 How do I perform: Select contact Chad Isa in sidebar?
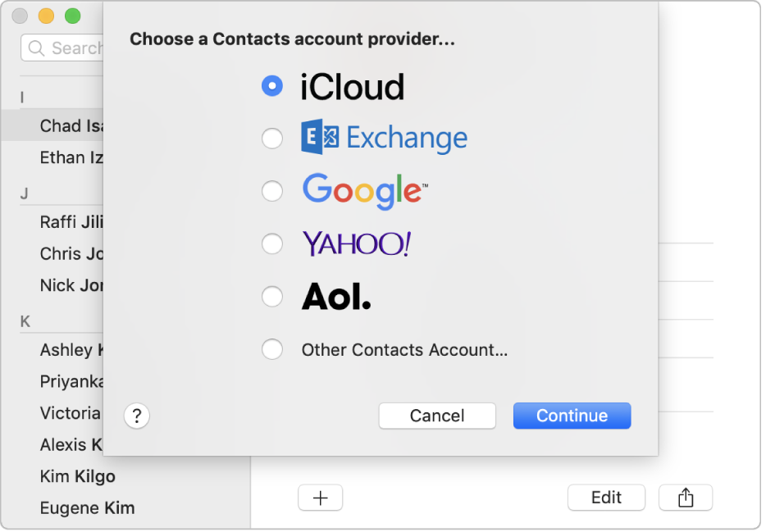[66, 125]
